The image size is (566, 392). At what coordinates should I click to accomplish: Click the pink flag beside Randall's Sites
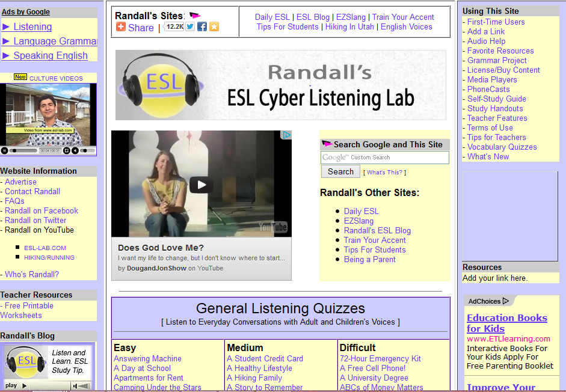(194, 14)
